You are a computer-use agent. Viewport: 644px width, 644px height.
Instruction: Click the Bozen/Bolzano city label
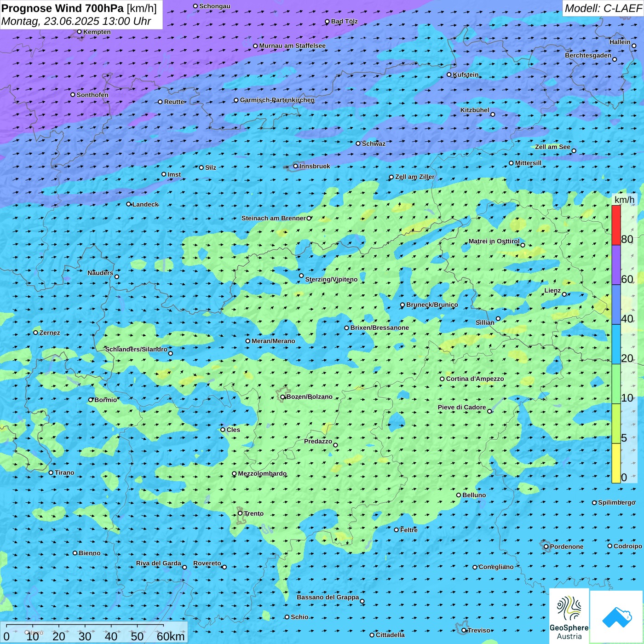coord(309,397)
